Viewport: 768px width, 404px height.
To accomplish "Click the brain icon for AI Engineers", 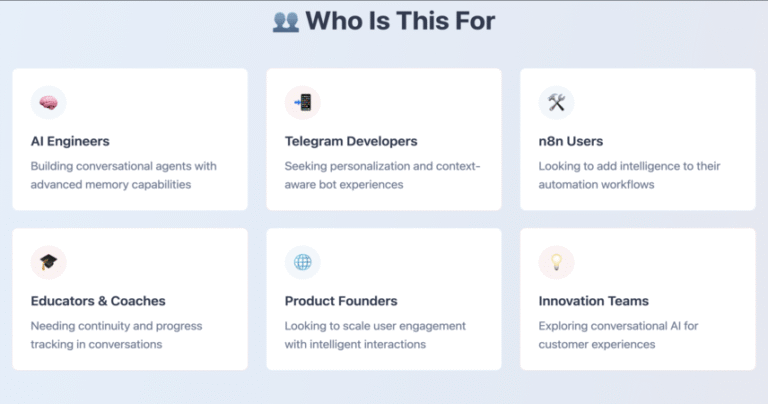I will (48, 103).
